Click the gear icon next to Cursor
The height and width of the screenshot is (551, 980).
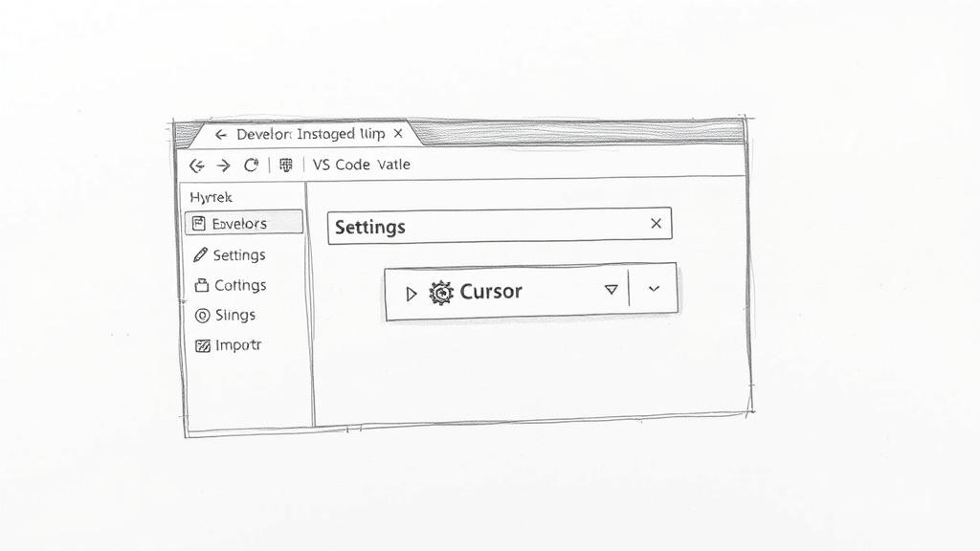click(x=440, y=293)
